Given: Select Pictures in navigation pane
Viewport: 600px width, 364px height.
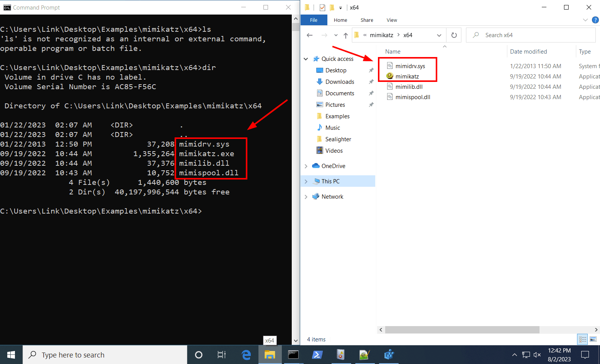Looking at the screenshot, I should [335, 105].
